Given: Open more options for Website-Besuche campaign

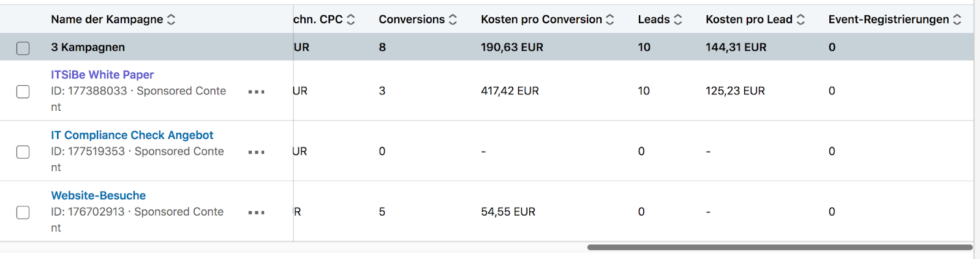Looking at the screenshot, I should tap(256, 212).
